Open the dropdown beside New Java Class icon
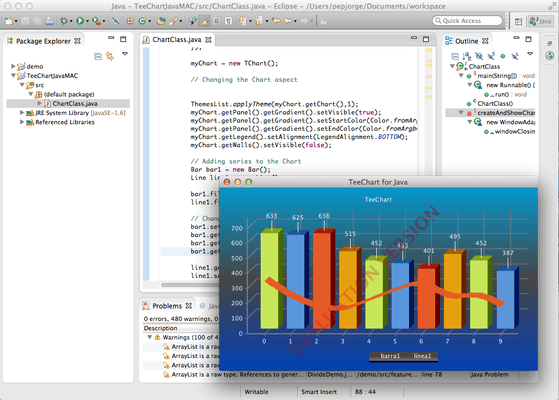The image size is (559, 400). [x=149, y=21]
